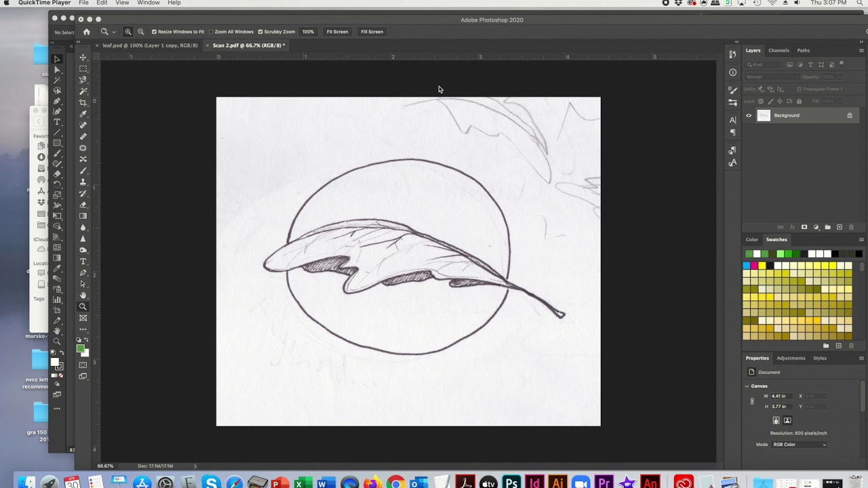
Task: Open Layers panel flyout menu
Action: pyautogui.click(x=861, y=50)
